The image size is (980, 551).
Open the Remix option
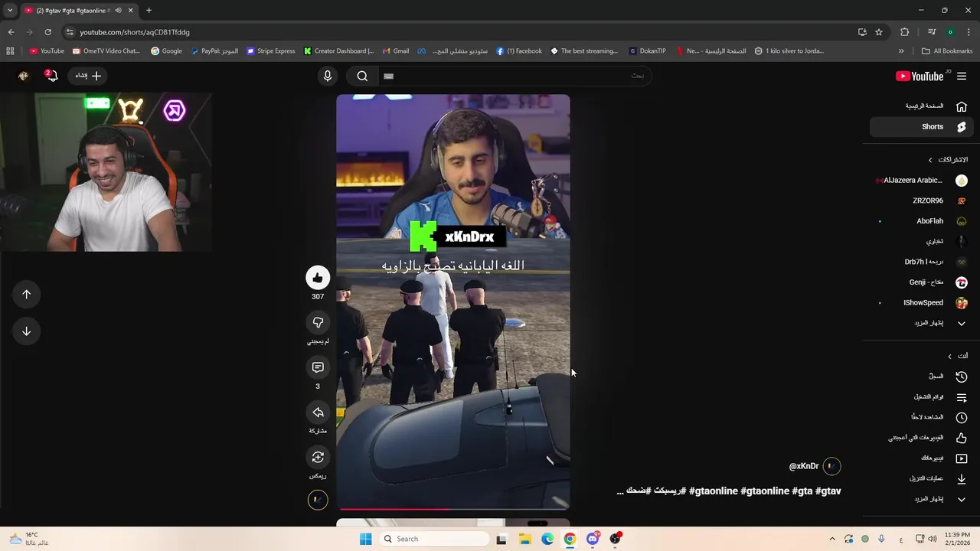(318, 457)
